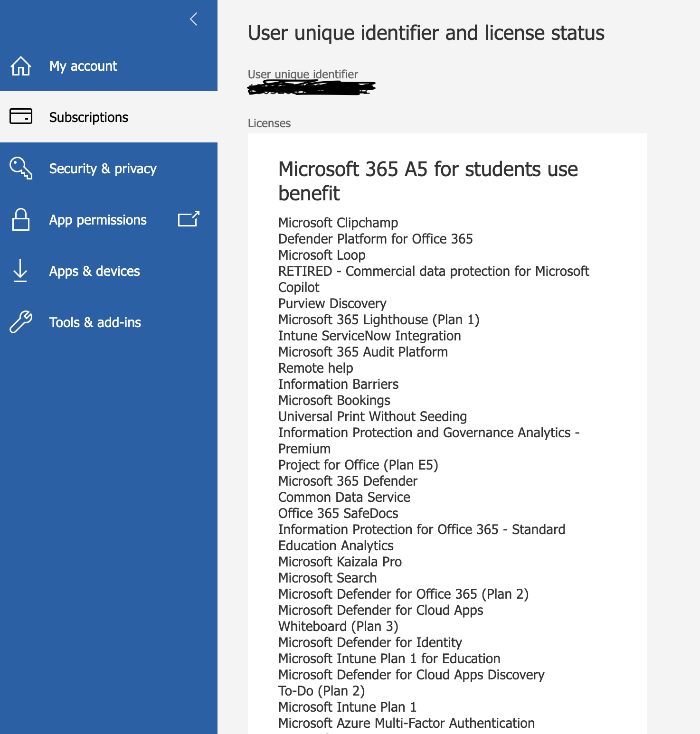Expand the Microsoft 365 A5 license details
The height and width of the screenshot is (734, 700).
tap(427, 180)
